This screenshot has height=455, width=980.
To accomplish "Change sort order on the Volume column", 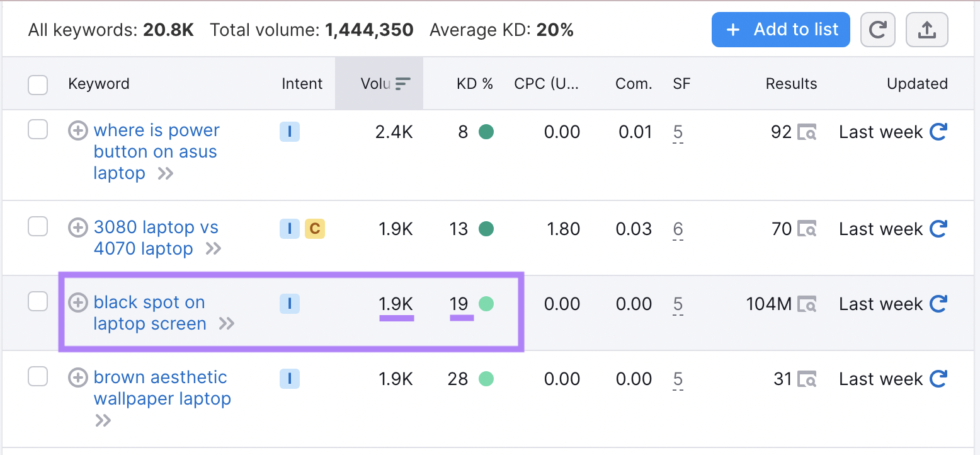I will (379, 83).
